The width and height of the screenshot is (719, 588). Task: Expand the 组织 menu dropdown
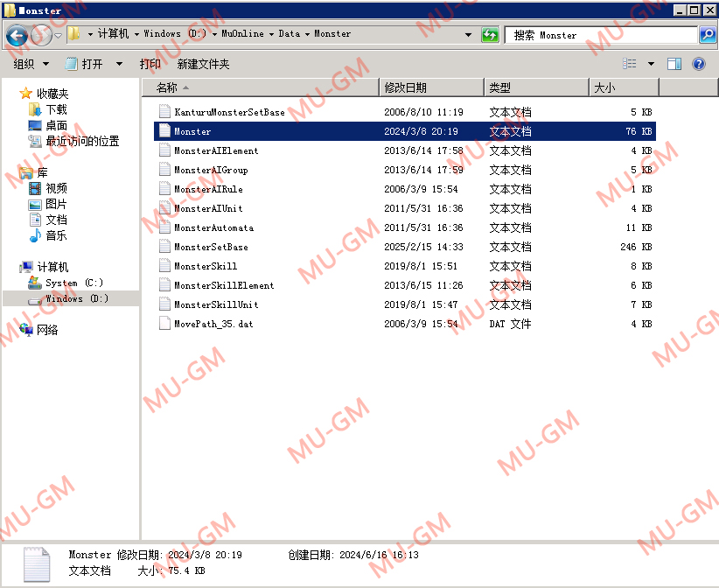(31, 64)
